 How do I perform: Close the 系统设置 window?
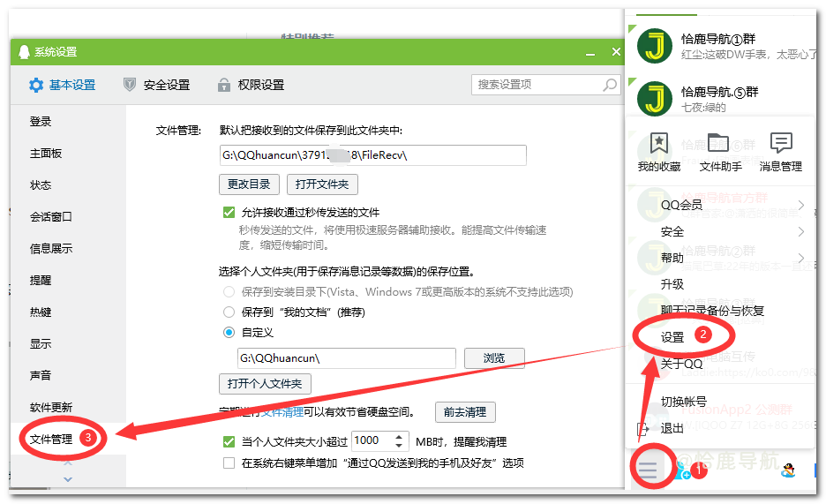click(616, 51)
